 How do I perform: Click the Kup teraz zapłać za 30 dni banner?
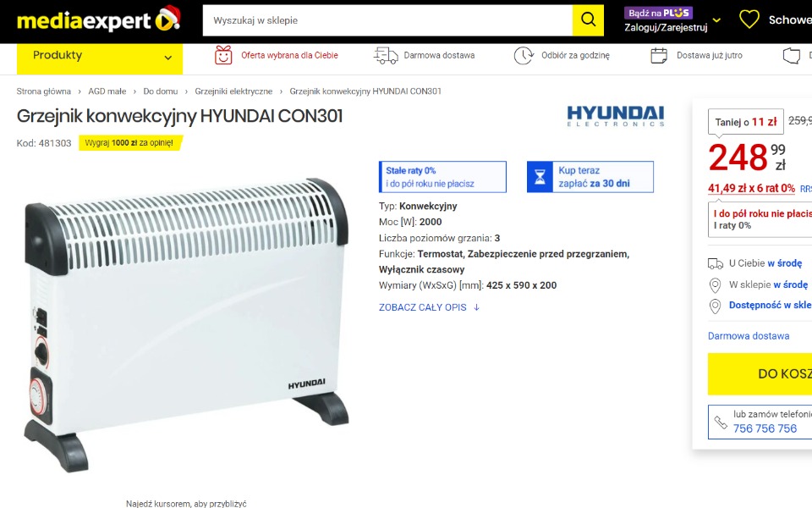(x=590, y=177)
